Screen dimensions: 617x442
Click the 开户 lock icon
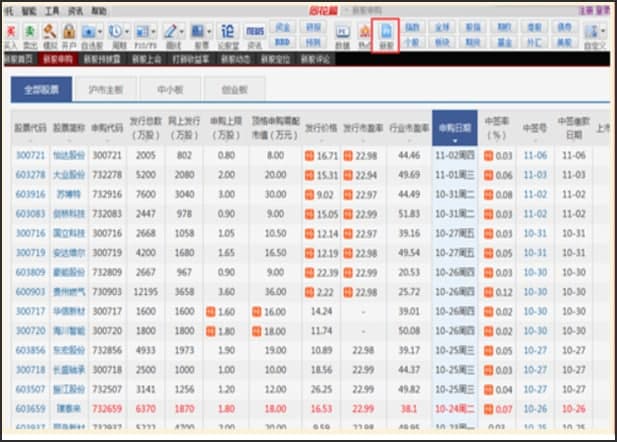click(x=68, y=34)
